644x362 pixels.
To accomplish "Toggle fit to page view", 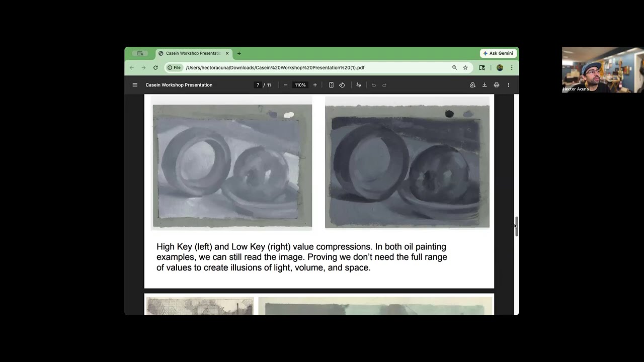I will coord(331,85).
